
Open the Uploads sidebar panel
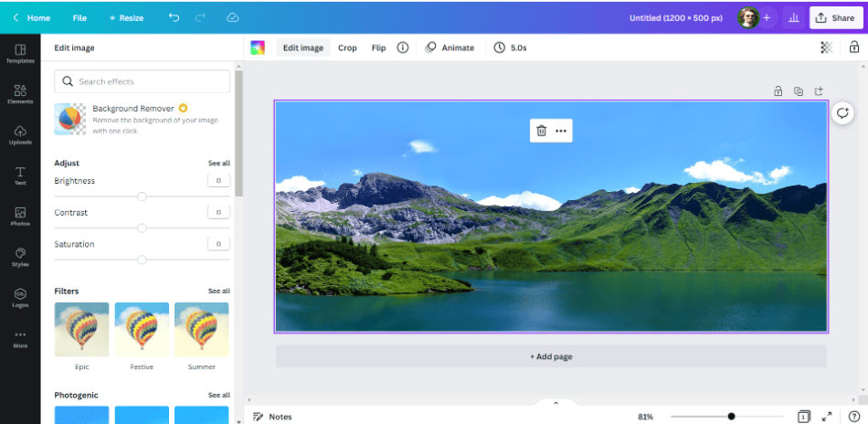20,135
